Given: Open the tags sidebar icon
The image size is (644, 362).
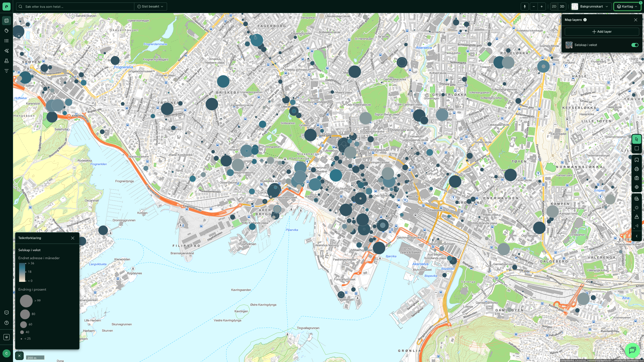Looking at the screenshot, I should (x=7, y=31).
